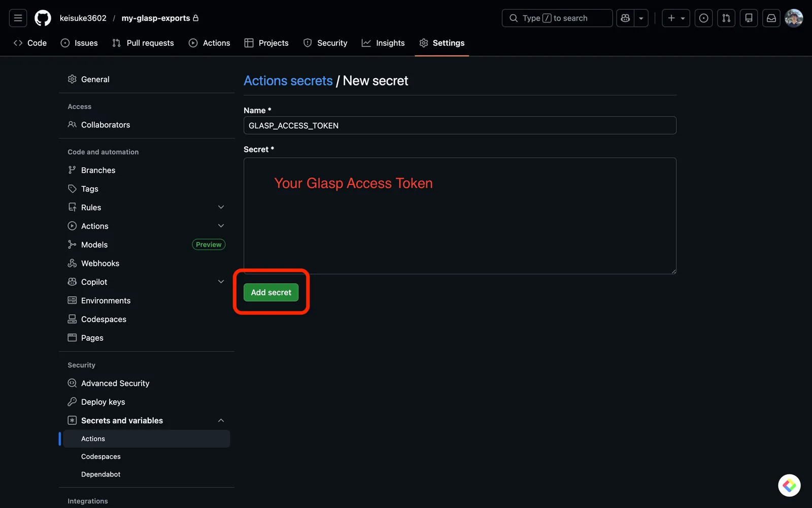Open the repositories icon in the header
Viewport: 812px width, 508px height.
click(x=749, y=18)
